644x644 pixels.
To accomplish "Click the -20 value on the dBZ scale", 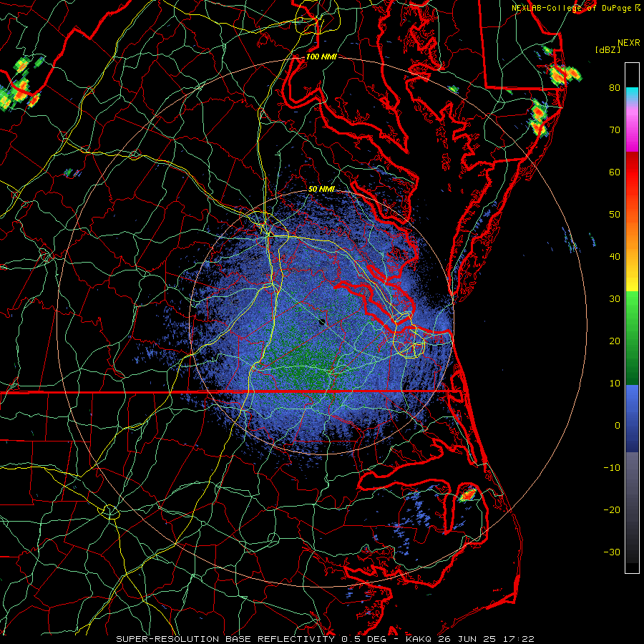I will coord(612,510).
